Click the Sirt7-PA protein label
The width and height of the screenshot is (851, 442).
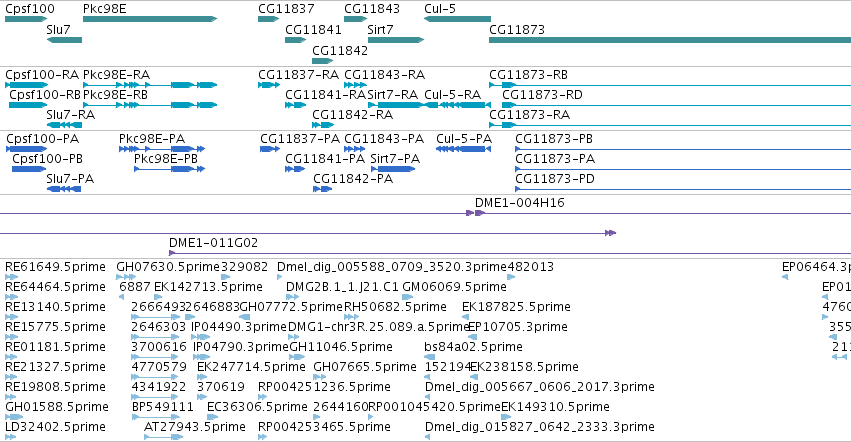point(395,159)
